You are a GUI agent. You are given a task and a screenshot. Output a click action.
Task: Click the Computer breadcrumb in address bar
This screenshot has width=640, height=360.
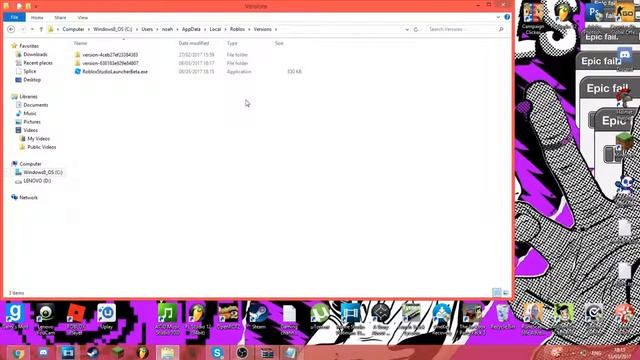(x=73, y=29)
